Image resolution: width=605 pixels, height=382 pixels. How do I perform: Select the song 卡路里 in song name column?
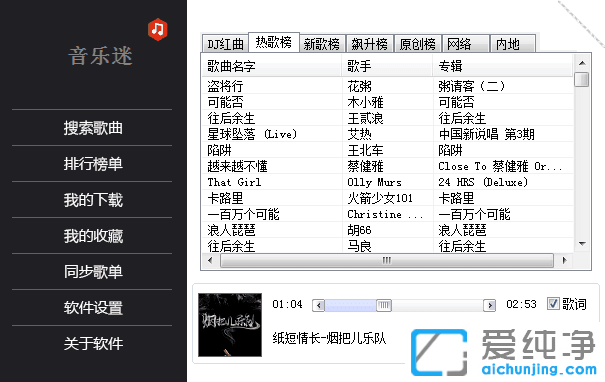tap(225, 198)
